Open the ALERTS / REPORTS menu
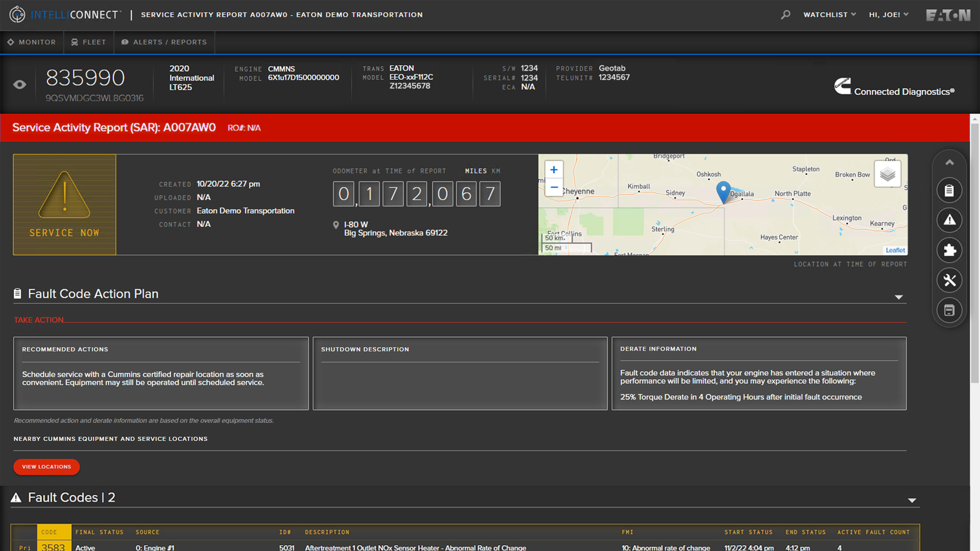This screenshot has height=551, width=980. [x=164, y=42]
